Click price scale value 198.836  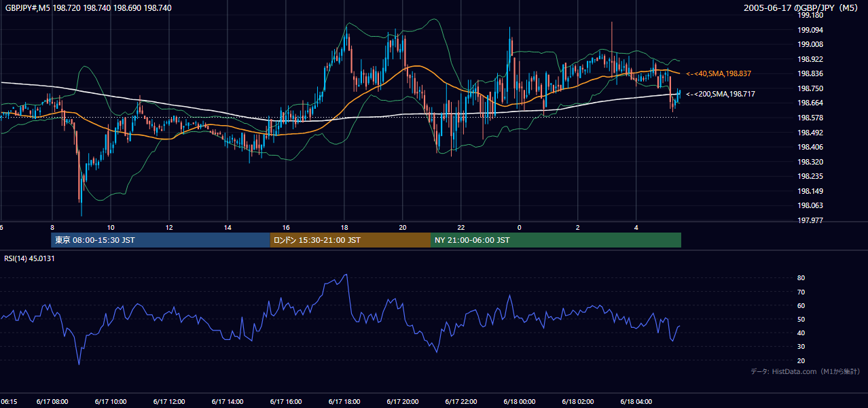click(810, 73)
